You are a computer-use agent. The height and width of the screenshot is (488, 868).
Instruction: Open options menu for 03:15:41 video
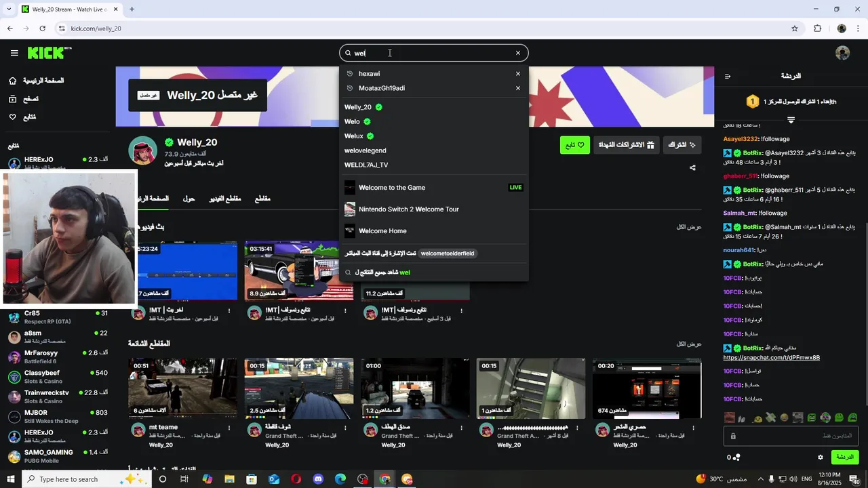pos(345,310)
